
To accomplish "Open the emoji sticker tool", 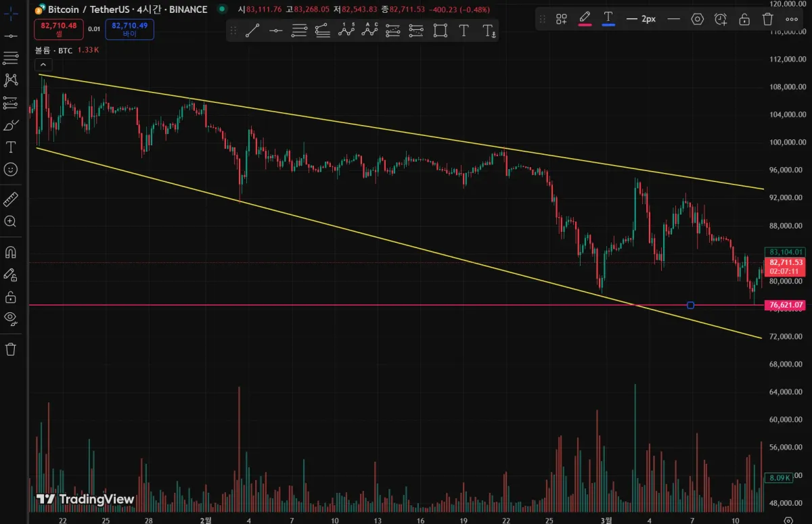I will (x=11, y=169).
